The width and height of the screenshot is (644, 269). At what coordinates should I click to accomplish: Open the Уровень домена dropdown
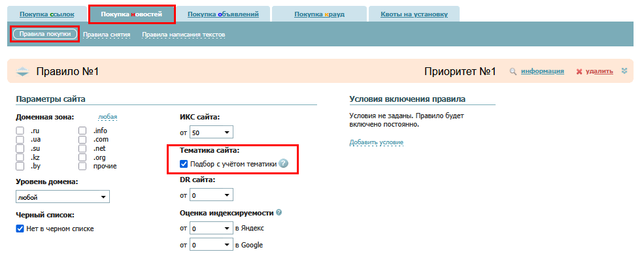point(63,197)
